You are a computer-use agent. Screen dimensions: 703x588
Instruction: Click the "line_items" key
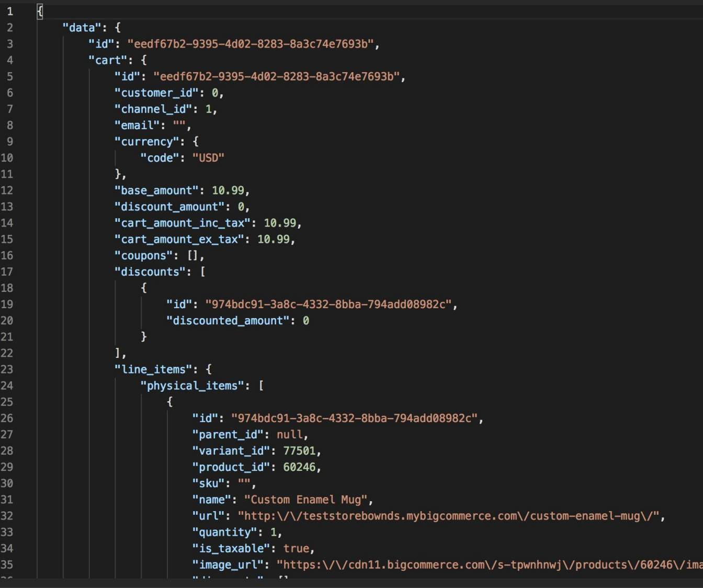(153, 369)
